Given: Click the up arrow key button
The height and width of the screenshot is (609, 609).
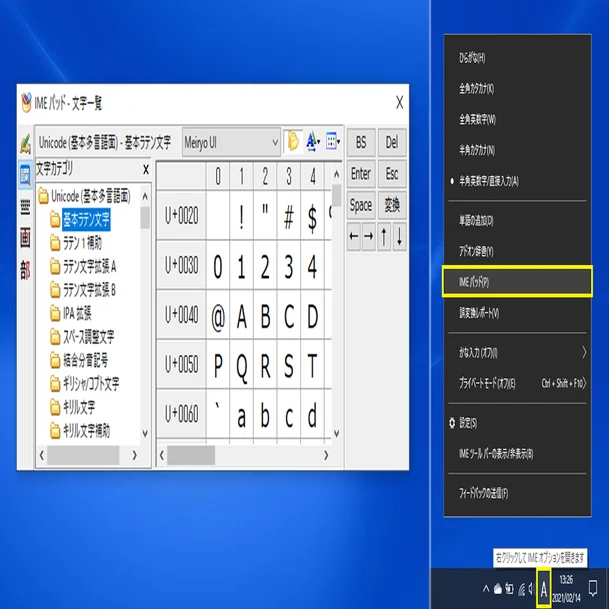Looking at the screenshot, I should [384, 236].
